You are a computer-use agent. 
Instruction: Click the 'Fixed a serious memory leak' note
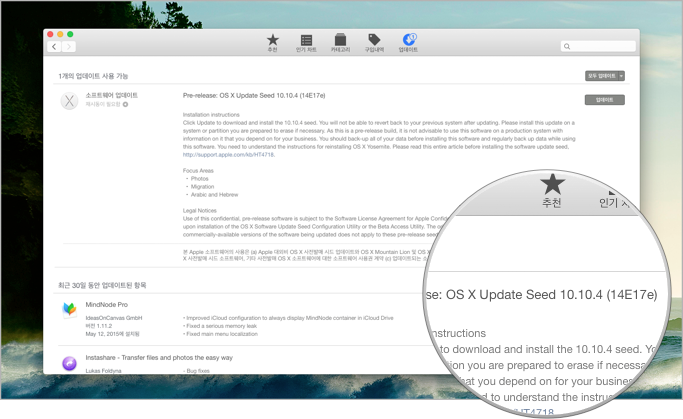(x=222, y=326)
